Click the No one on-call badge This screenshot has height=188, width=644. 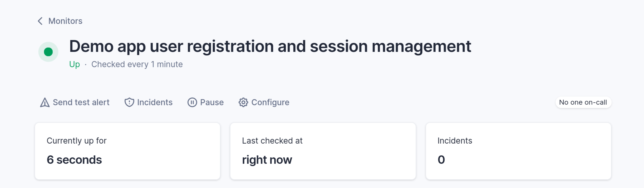point(583,102)
